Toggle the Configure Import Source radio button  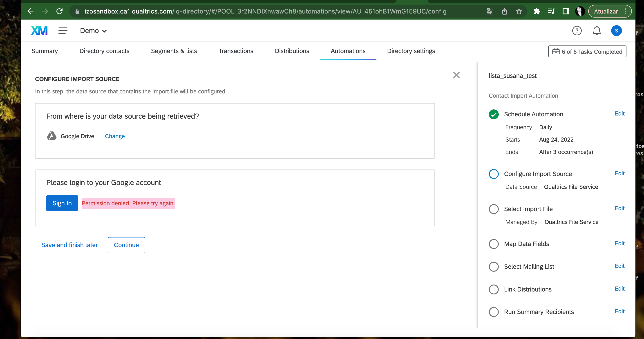click(x=494, y=174)
